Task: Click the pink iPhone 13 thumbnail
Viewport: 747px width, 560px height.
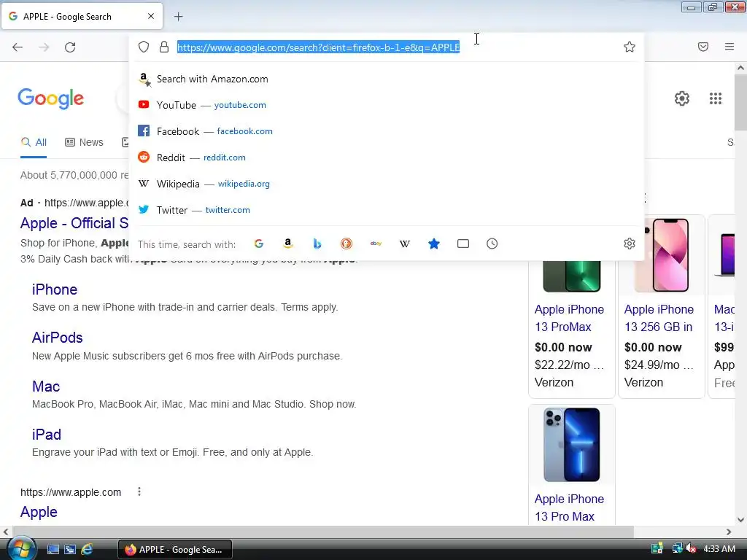Action: point(661,255)
